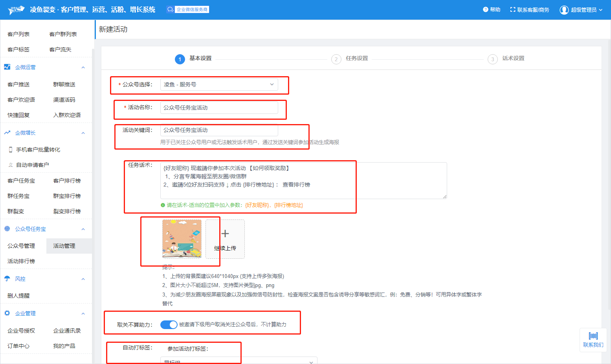Click the 企微运营 chart icon

point(7,67)
